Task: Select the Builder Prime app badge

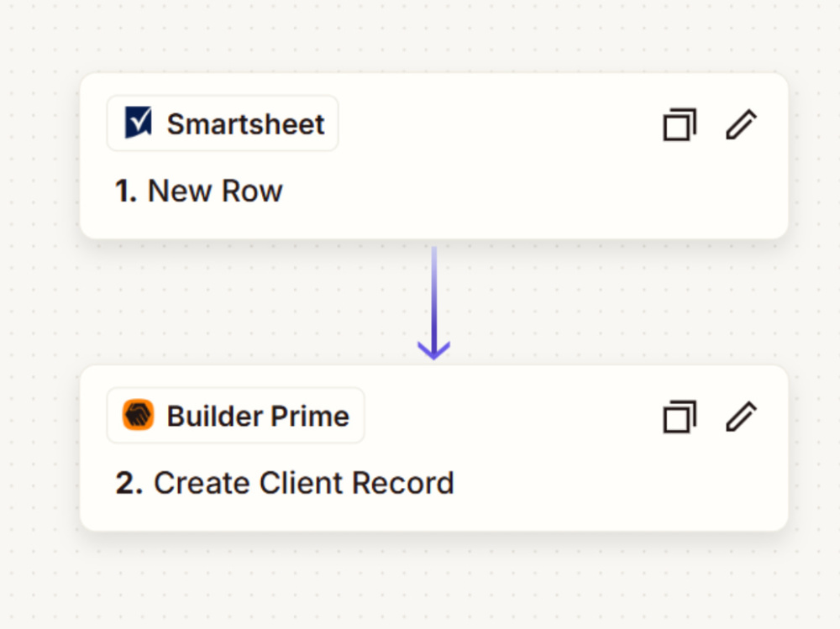Action: coord(236,415)
